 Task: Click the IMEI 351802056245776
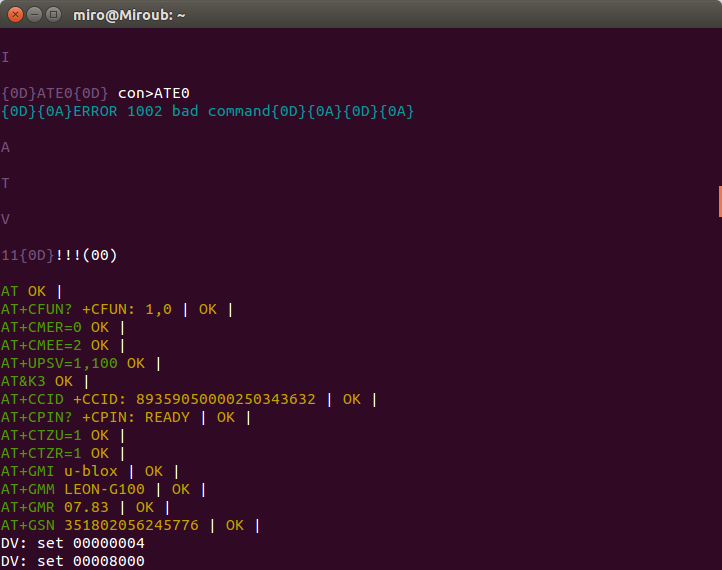pos(131,525)
